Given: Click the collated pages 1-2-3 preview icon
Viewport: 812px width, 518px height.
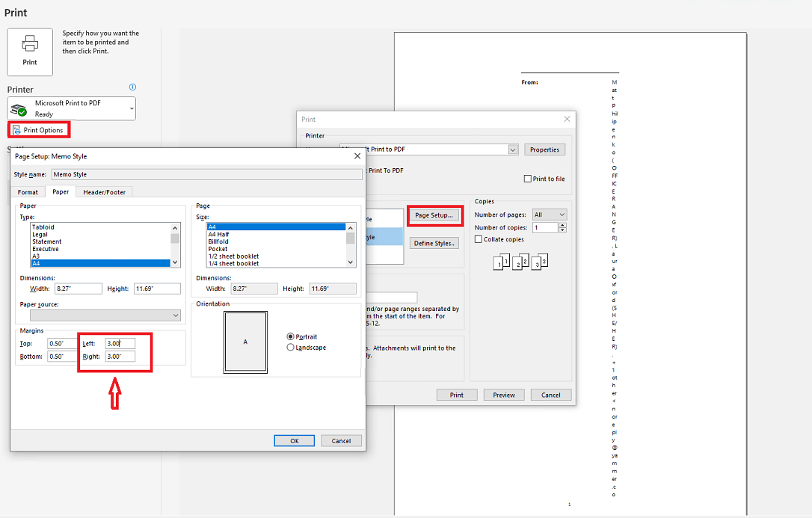Looking at the screenshot, I should pos(520,262).
